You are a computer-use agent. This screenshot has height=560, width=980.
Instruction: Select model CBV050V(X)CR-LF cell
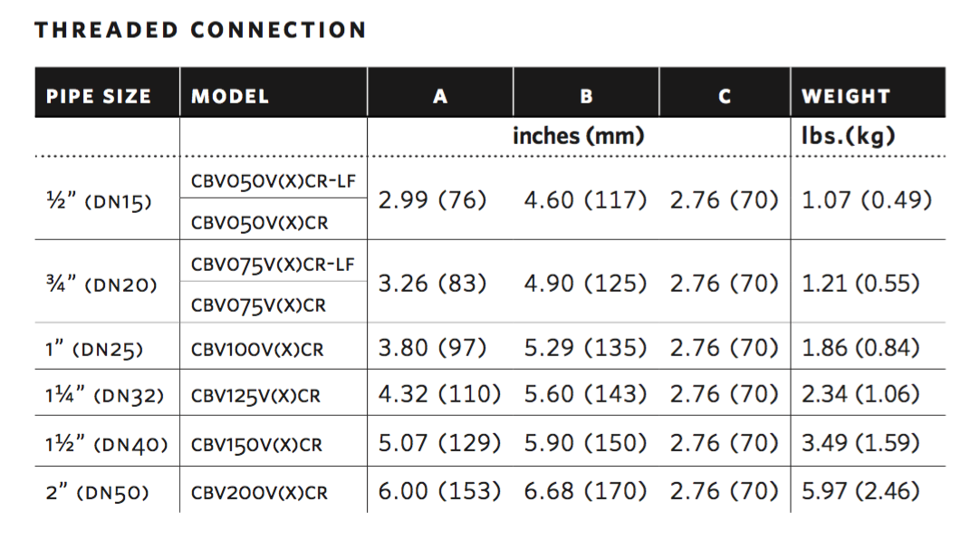pyautogui.click(x=273, y=180)
